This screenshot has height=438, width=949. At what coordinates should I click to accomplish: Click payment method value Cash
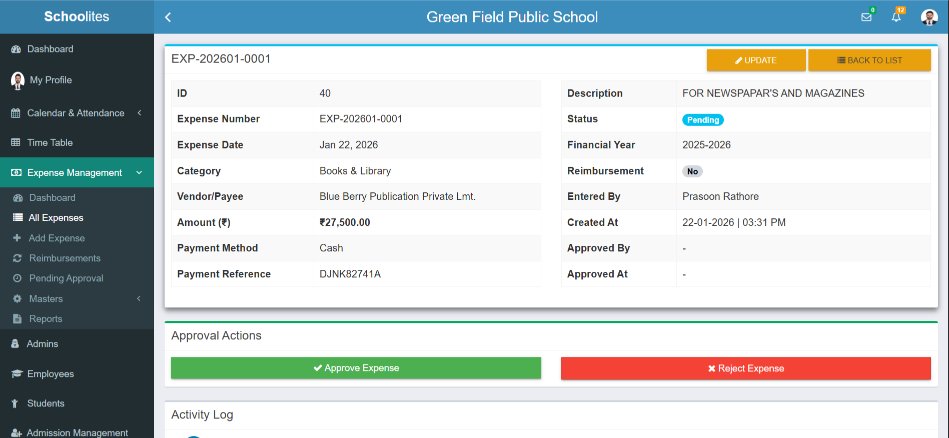click(331, 248)
